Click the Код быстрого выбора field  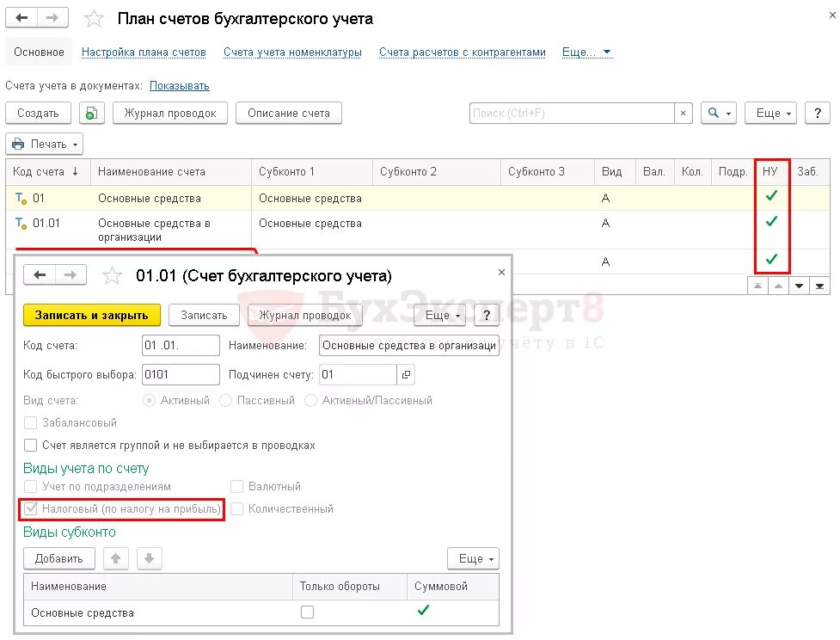181,375
